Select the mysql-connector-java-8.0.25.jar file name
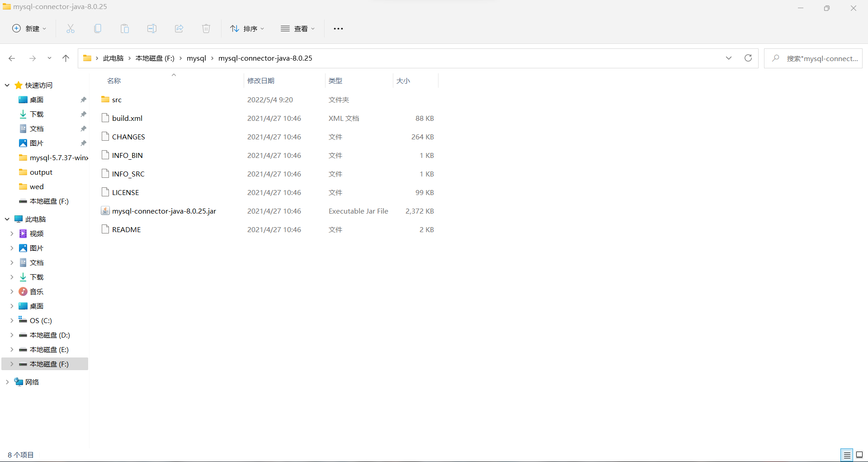The width and height of the screenshot is (868, 462). 164,211
